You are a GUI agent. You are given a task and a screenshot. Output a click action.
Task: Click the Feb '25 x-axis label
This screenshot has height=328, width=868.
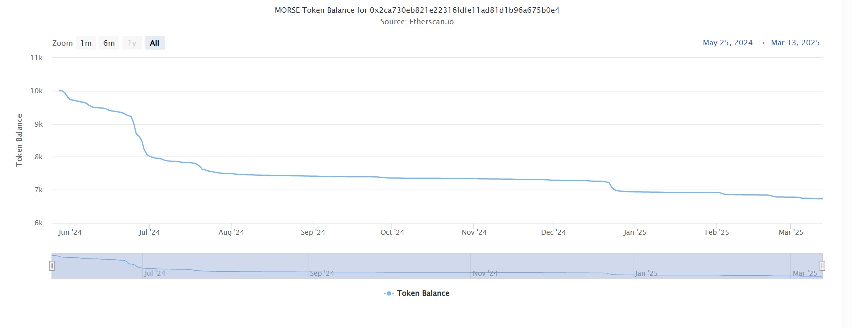[x=717, y=232]
